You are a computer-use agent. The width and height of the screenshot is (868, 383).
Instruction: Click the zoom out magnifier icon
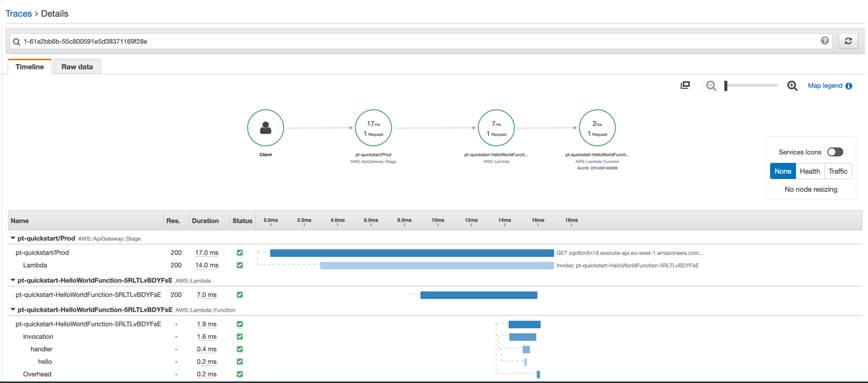(711, 86)
